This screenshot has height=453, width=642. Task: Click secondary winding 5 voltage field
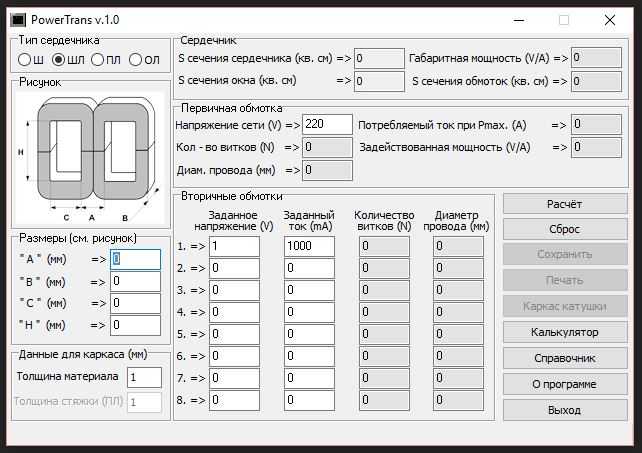[234, 334]
